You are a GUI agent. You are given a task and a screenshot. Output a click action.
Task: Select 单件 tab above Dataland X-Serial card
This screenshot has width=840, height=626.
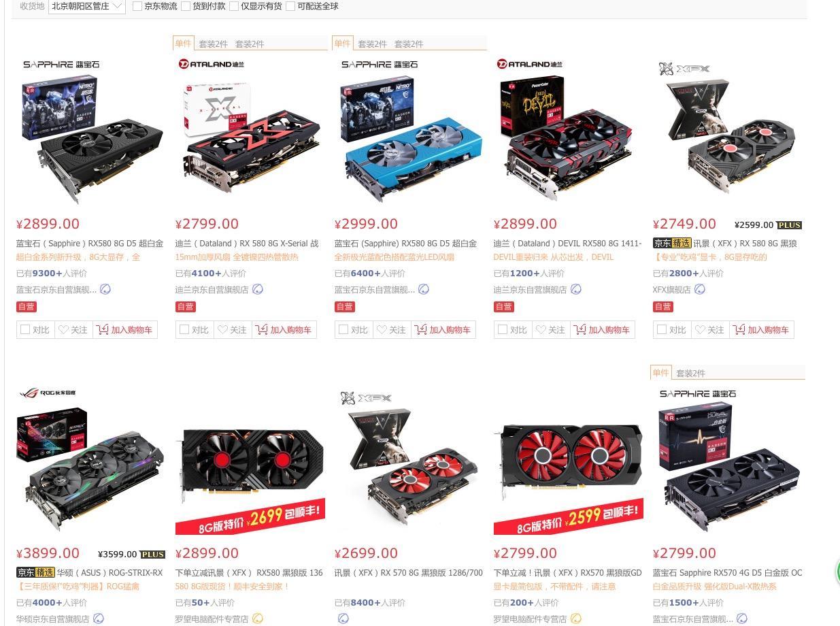[184, 43]
